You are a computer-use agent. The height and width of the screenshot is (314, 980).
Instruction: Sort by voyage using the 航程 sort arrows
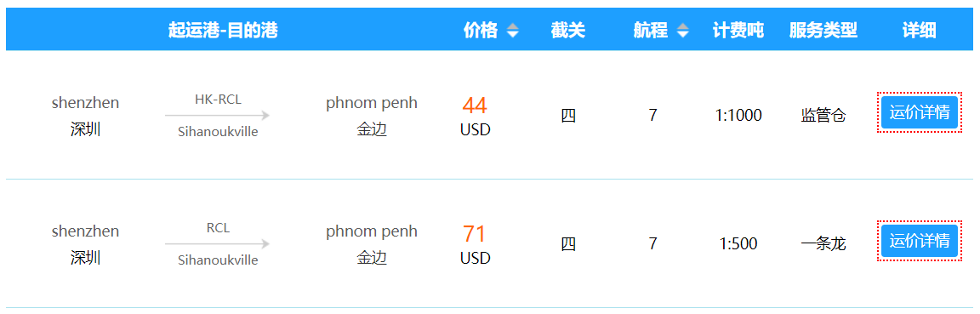682,30
